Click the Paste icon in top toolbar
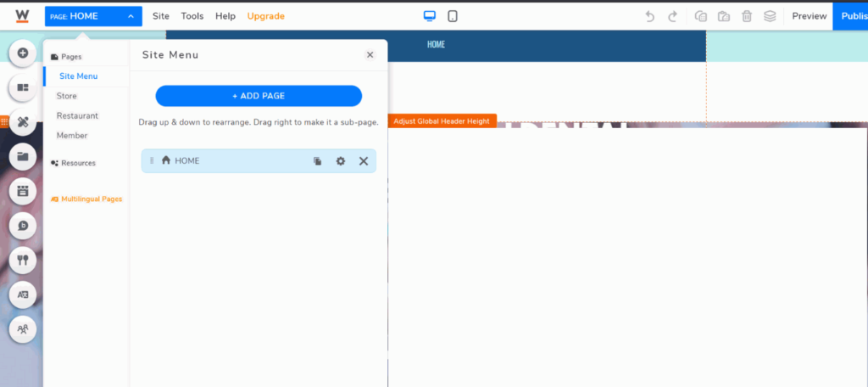Screen dimensions: 868x387 724,17
